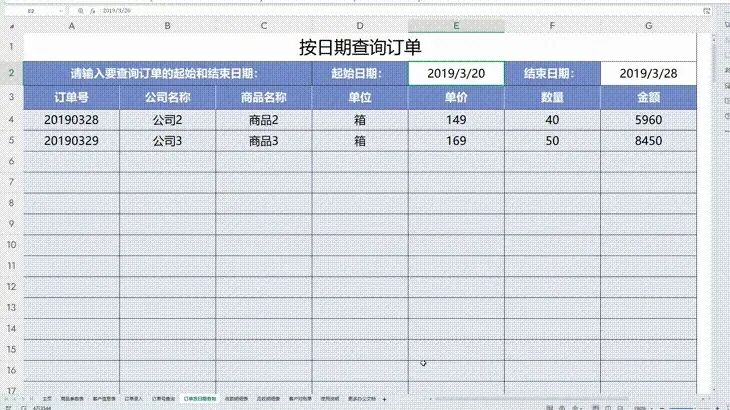Click the magnifier icon in the formula bar

pos(81,9)
